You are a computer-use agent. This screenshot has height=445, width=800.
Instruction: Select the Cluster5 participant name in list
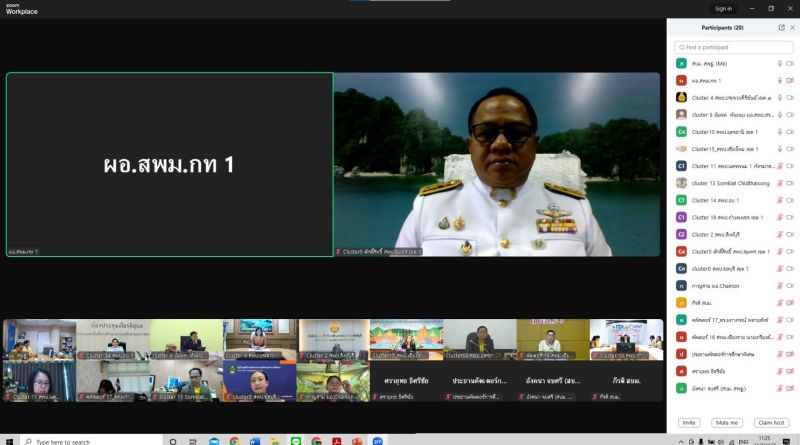731,252
